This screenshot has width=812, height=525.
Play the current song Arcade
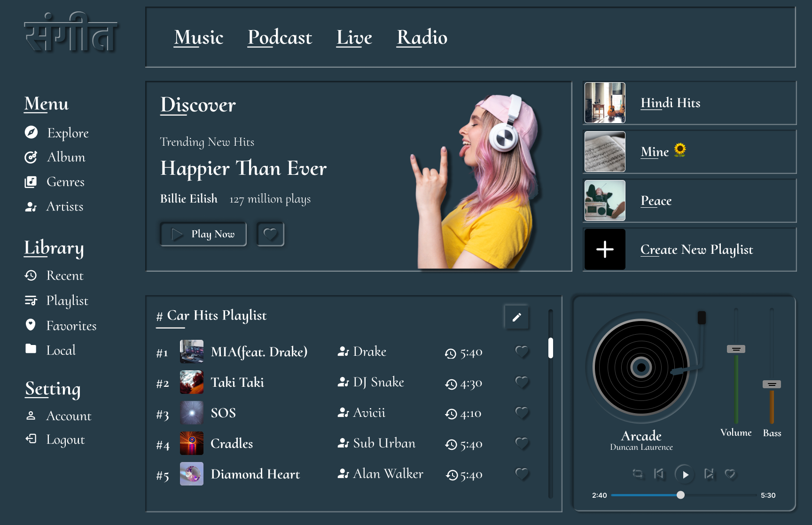click(685, 474)
